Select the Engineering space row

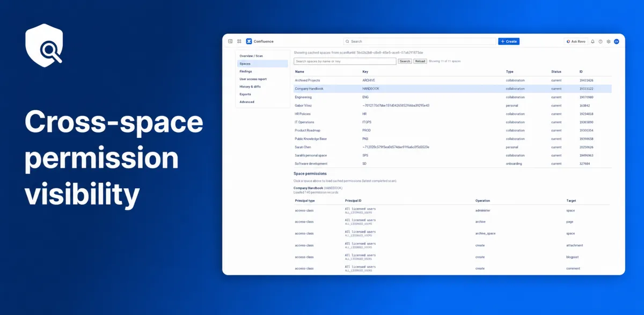click(452, 97)
